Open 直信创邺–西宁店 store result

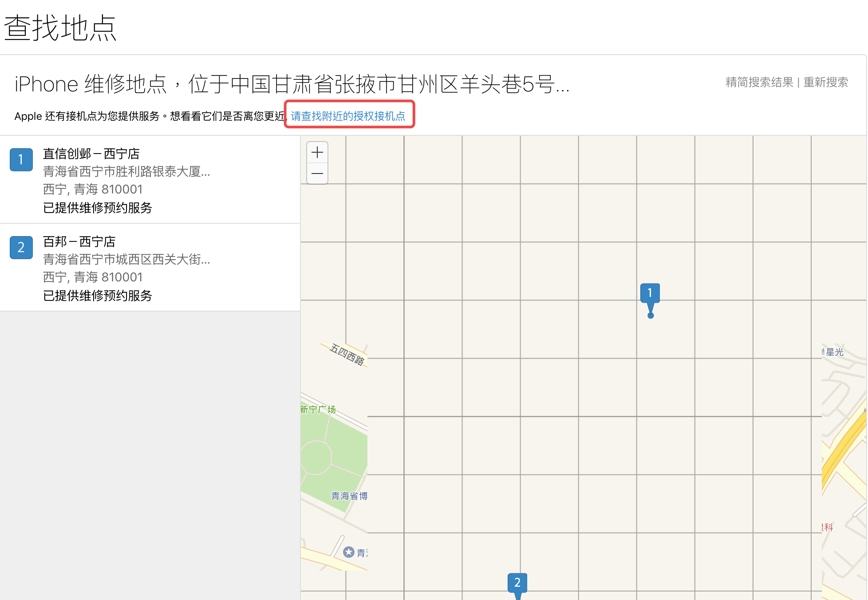tap(91, 154)
